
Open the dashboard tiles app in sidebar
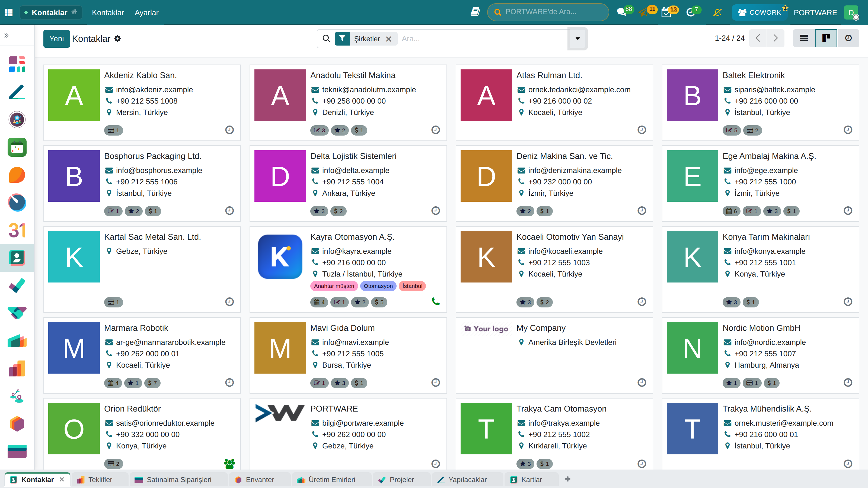pos(17,64)
